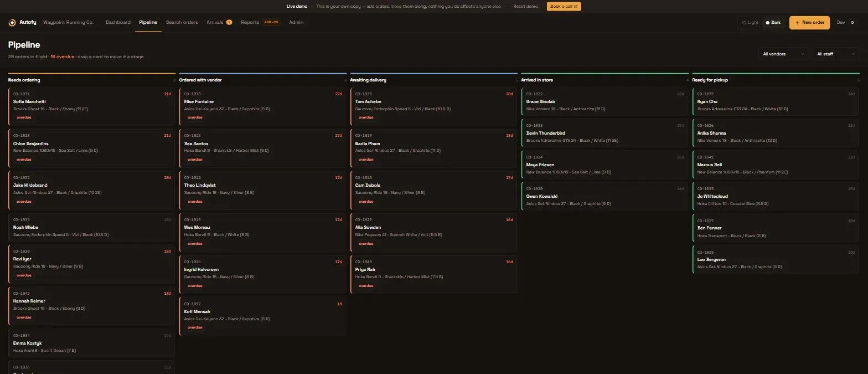This screenshot has height=374, width=868.
Task: Click the Live demo label
Action: pyautogui.click(x=297, y=7)
